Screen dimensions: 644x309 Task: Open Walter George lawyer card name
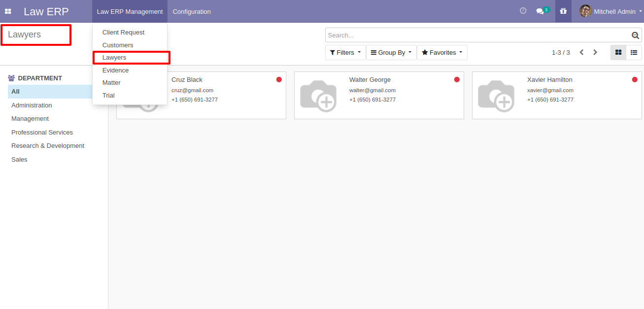click(370, 79)
